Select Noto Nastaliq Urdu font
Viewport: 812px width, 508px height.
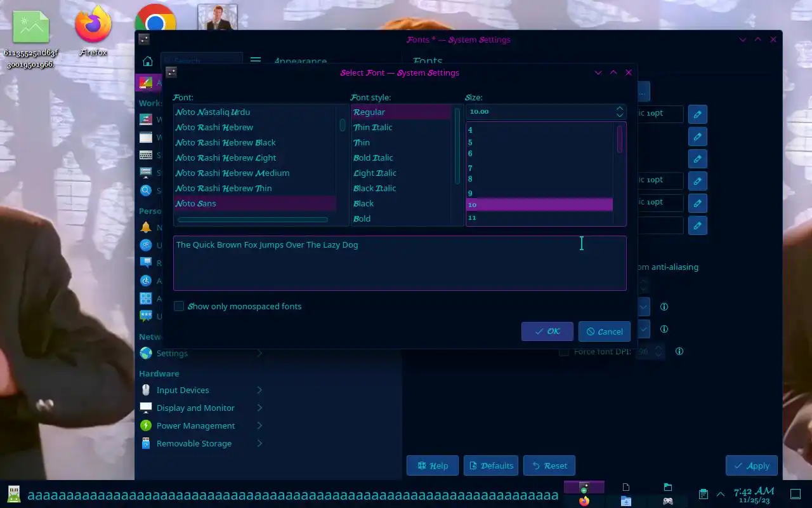click(x=255, y=112)
